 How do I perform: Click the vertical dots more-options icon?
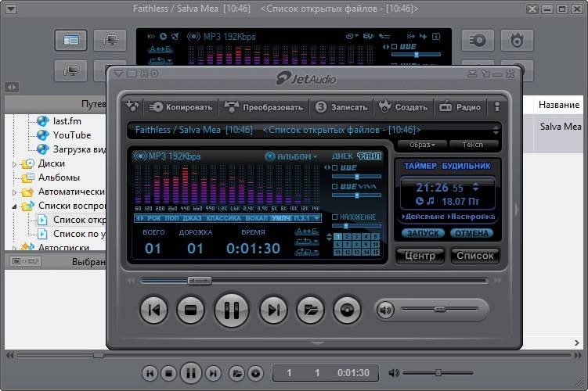[497, 107]
